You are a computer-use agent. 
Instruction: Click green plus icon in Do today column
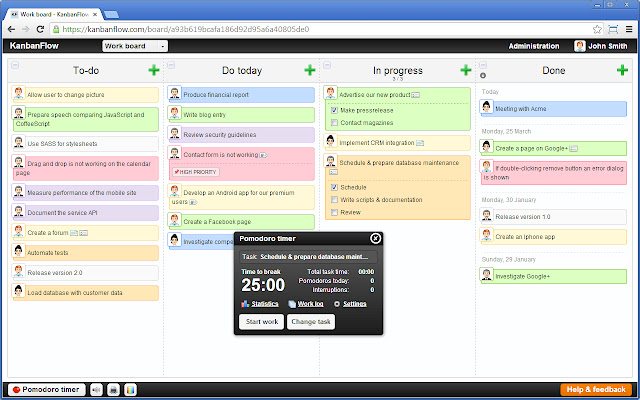(311, 70)
